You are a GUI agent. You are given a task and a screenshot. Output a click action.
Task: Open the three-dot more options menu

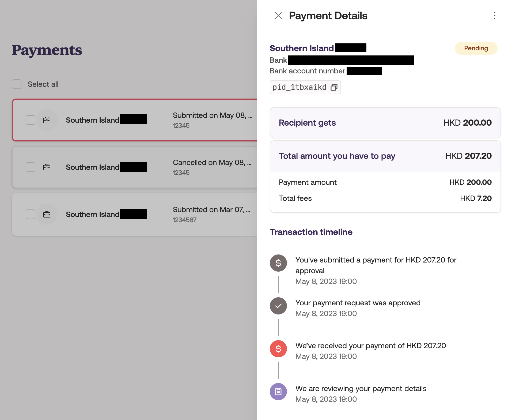(x=494, y=16)
